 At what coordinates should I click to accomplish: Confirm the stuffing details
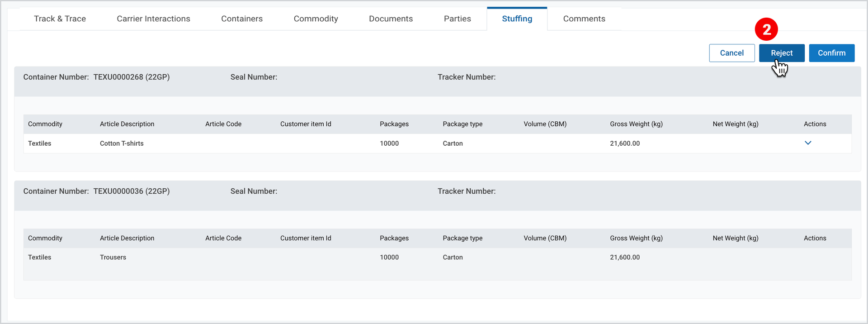pos(831,53)
